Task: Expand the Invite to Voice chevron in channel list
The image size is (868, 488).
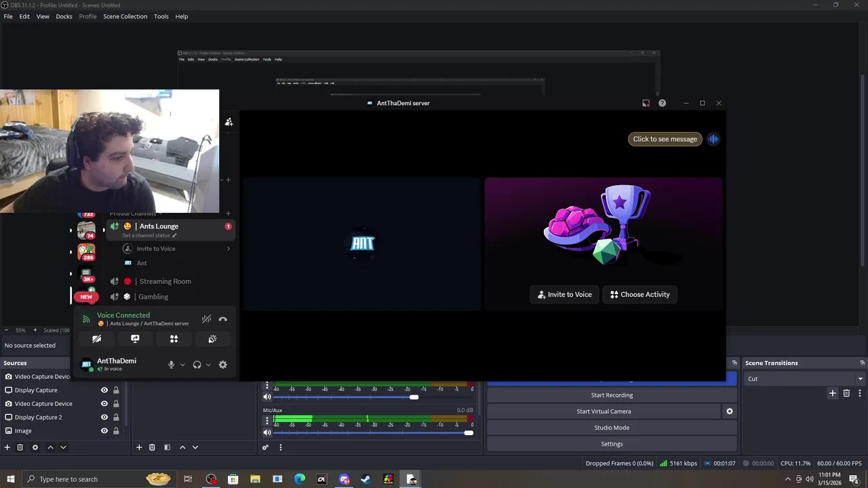Action: pyautogui.click(x=229, y=249)
